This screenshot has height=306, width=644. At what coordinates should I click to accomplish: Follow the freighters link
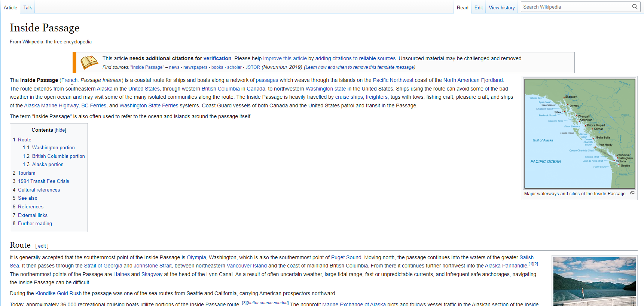coord(376,97)
